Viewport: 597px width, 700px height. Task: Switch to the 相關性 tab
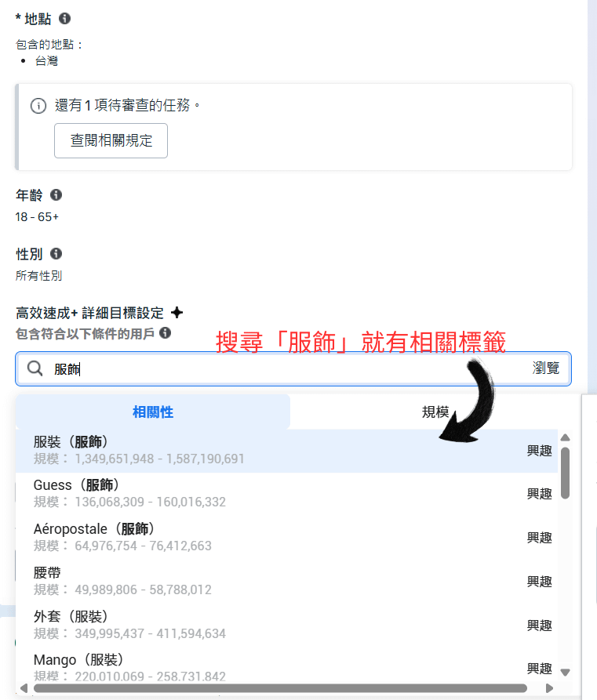click(x=153, y=412)
